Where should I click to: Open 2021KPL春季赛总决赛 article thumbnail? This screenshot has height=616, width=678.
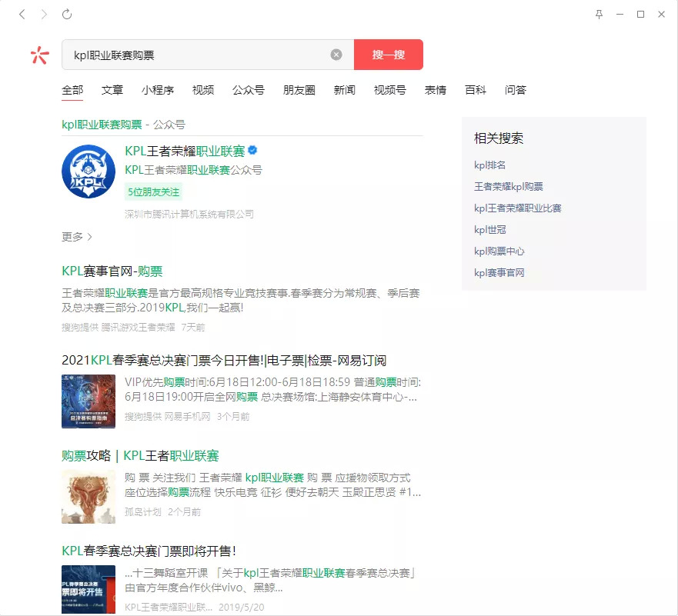coord(89,401)
